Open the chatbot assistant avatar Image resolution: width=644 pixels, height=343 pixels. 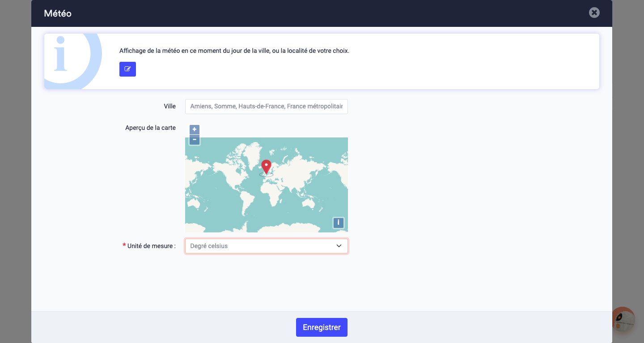(x=623, y=319)
